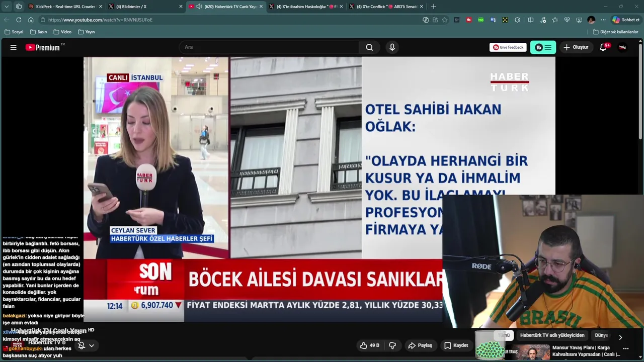This screenshot has height=362, width=644.
Task: Switch to X'te Conflict tab
Action: pos(385,7)
